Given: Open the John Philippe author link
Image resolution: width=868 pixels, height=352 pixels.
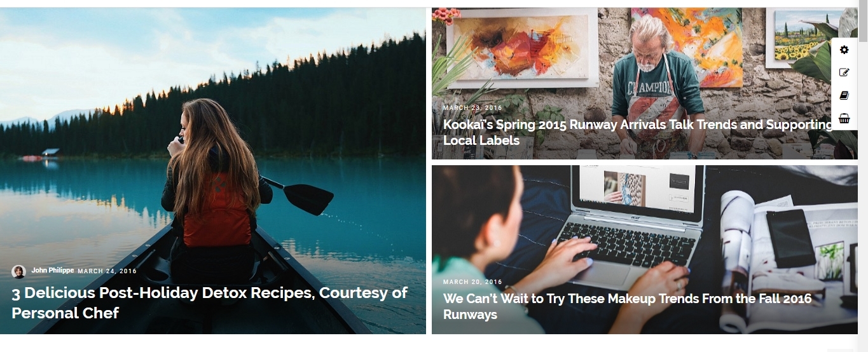Looking at the screenshot, I should pyautogui.click(x=53, y=271).
